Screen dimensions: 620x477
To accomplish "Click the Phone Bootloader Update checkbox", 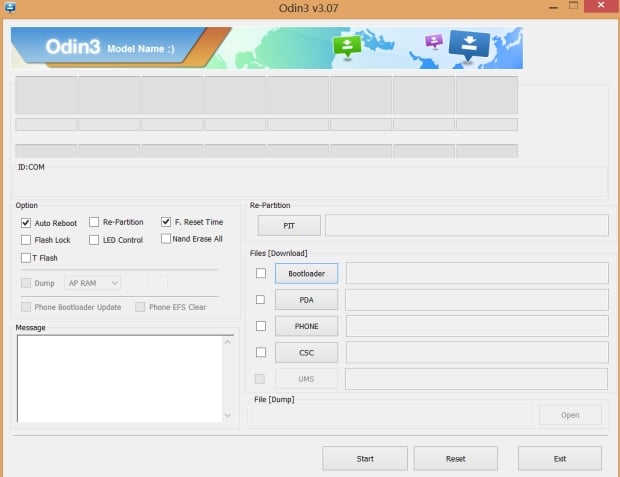I will click(26, 307).
